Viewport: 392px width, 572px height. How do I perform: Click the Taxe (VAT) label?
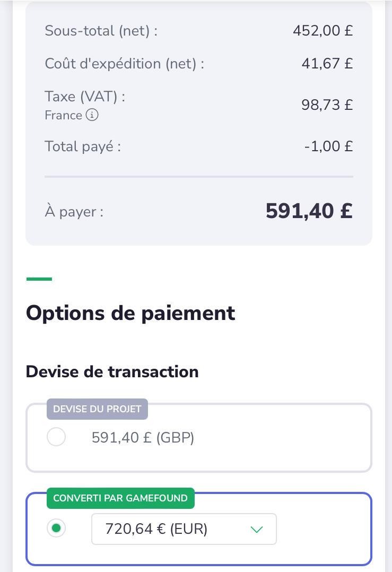tap(85, 97)
